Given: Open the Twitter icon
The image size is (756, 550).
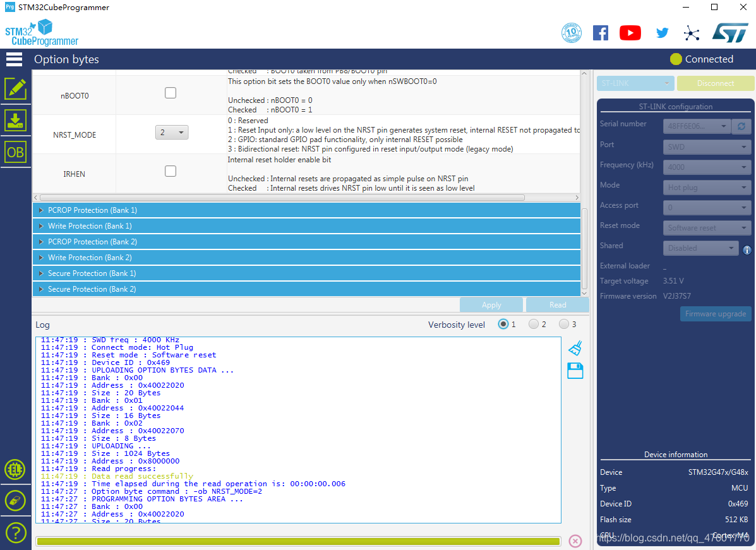Looking at the screenshot, I should (x=663, y=33).
